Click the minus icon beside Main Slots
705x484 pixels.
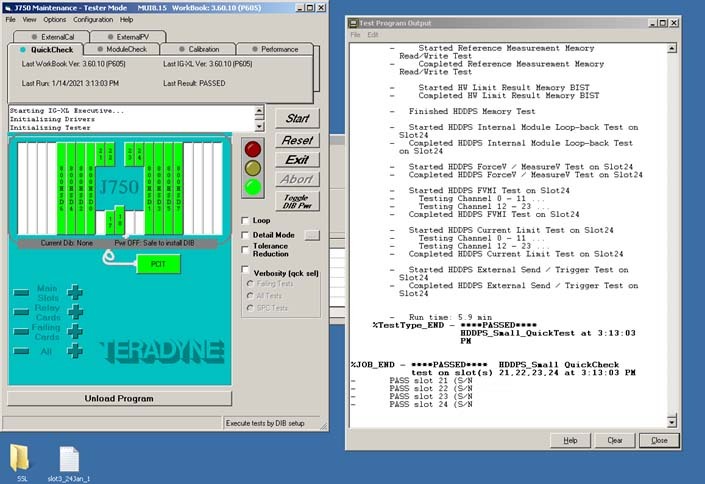[x=20, y=292]
